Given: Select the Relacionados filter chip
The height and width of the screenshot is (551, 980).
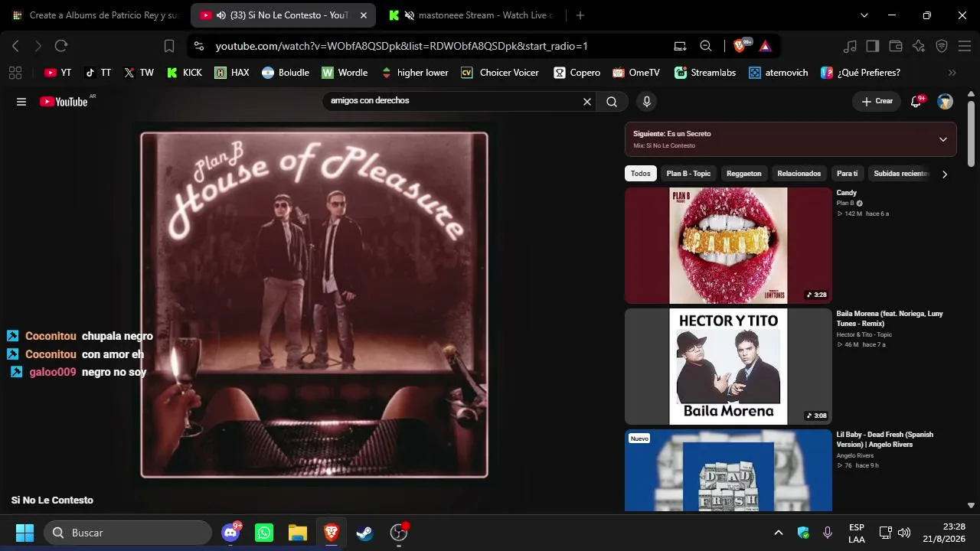Looking at the screenshot, I should pos(799,174).
